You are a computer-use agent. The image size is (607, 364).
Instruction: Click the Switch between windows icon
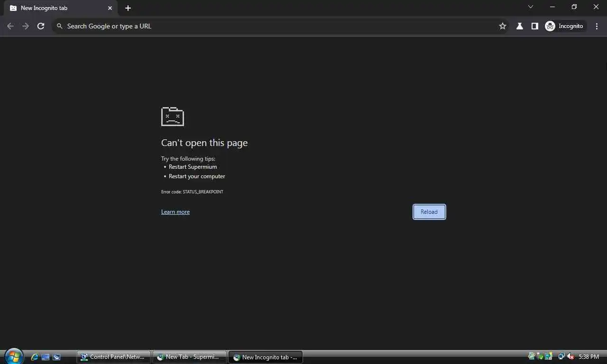pos(56,357)
